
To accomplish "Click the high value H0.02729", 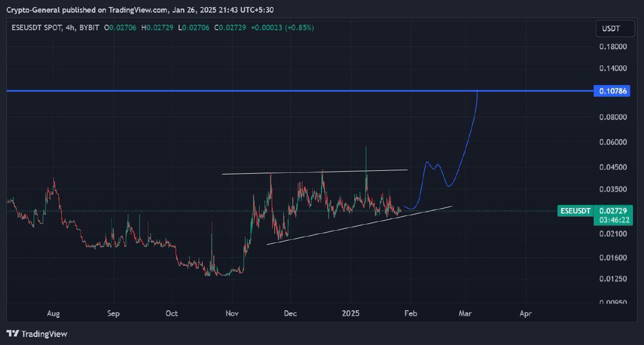I will click(x=158, y=27).
